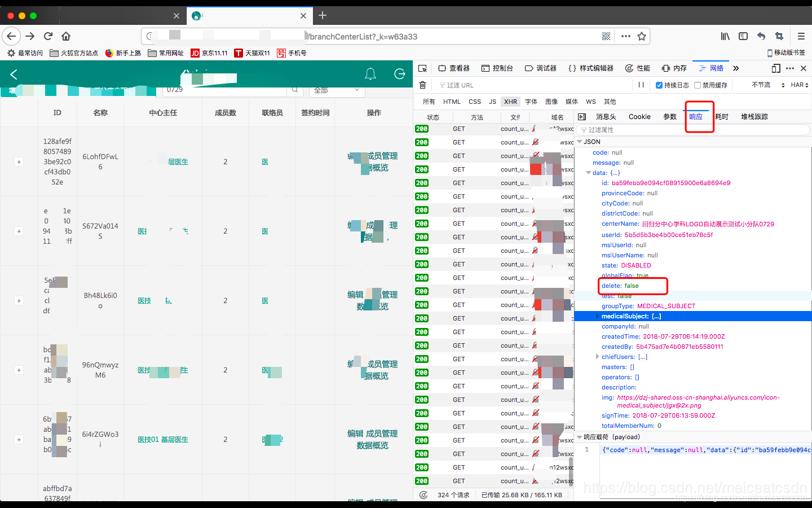Open 京东11.11 bookmark
The image size is (812, 508).
coord(209,53)
